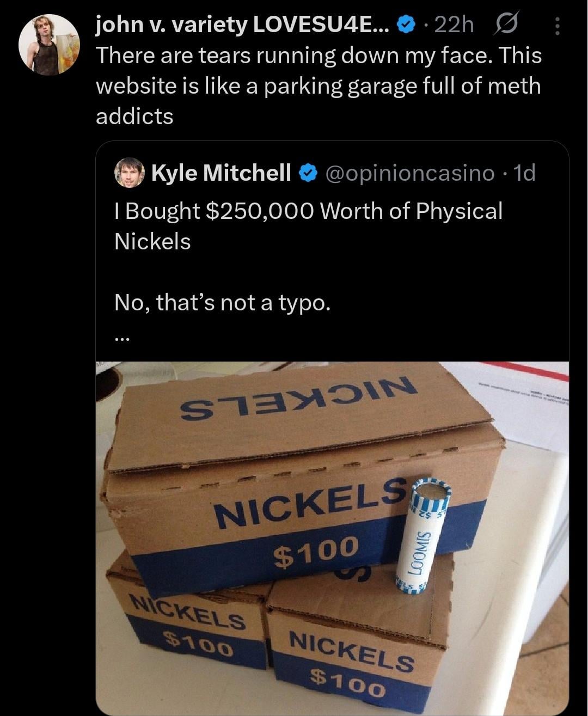Click the 22h post timestamp
The height and width of the screenshot is (716, 588).
pos(455,25)
